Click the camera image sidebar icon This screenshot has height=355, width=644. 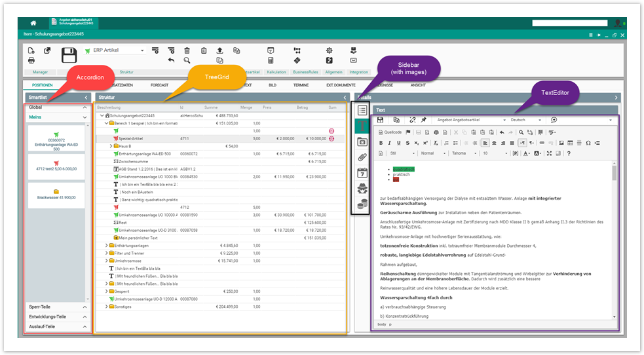point(362,141)
